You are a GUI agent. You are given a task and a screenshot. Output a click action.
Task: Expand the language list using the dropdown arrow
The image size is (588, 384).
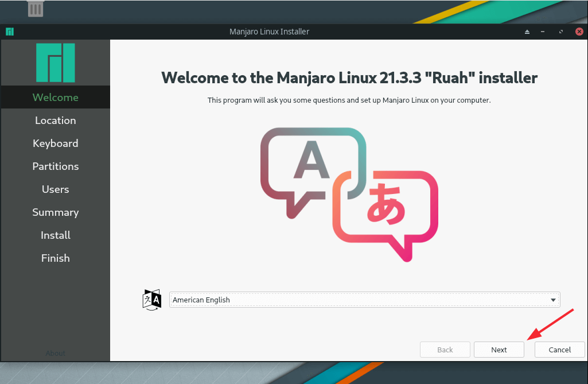[553, 300]
